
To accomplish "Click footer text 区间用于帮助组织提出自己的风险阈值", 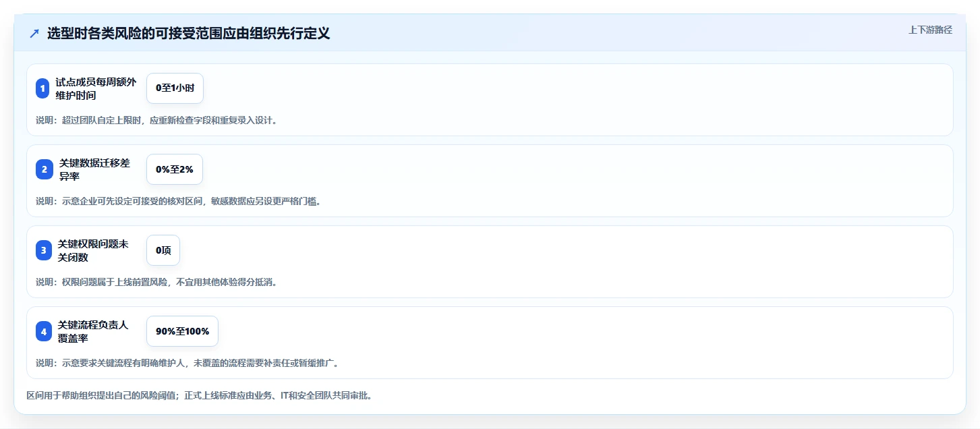I will tap(199, 395).
